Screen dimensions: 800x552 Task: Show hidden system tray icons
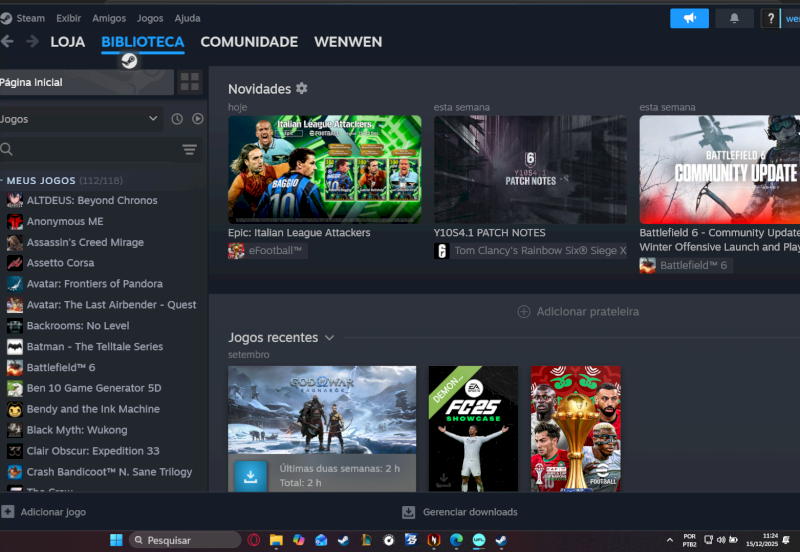pyautogui.click(x=669, y=540)
